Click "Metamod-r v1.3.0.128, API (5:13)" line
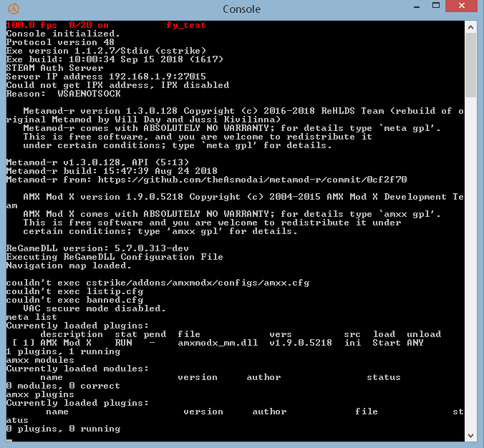Viewport: 484px width, 448px height. click(97, 162)
